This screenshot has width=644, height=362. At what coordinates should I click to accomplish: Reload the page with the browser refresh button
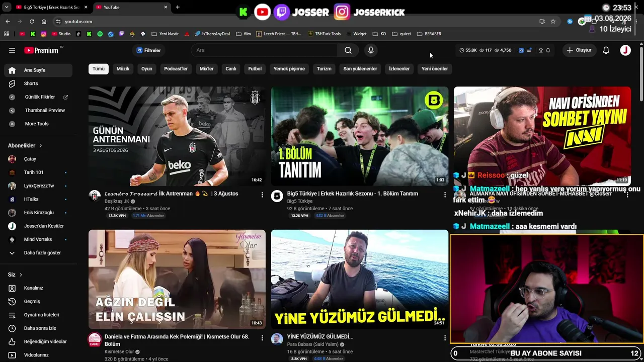point(32,22)
